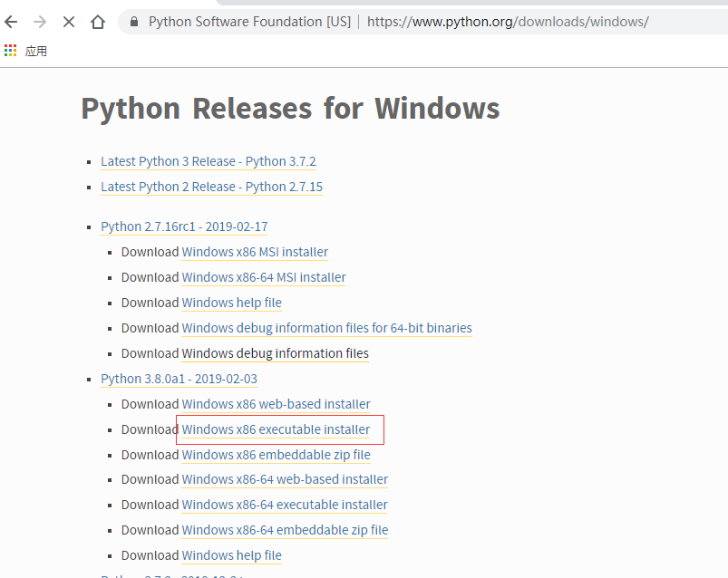
Task: Open Latest Python 3 Release 3.7.2 link
Action: pyautogui.click(x=208, y=161)
